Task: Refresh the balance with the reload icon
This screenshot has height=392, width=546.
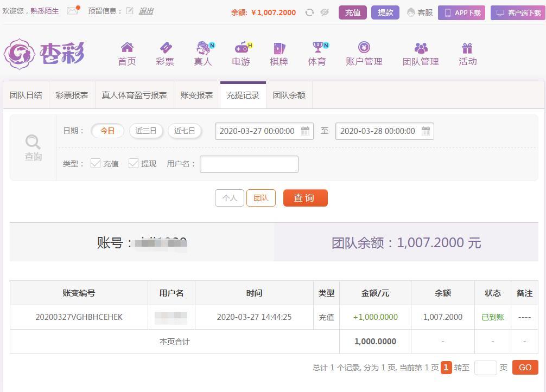Action: tap(309, 12)
